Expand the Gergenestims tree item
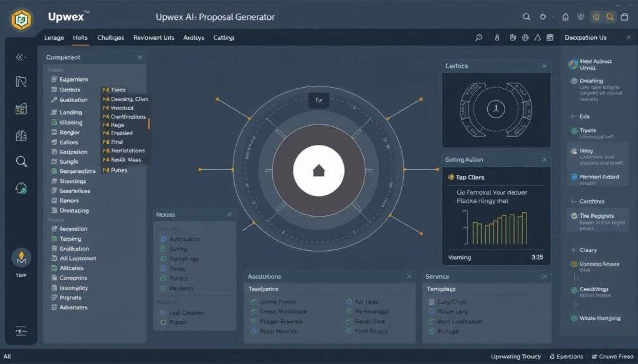 pos(54,171)
